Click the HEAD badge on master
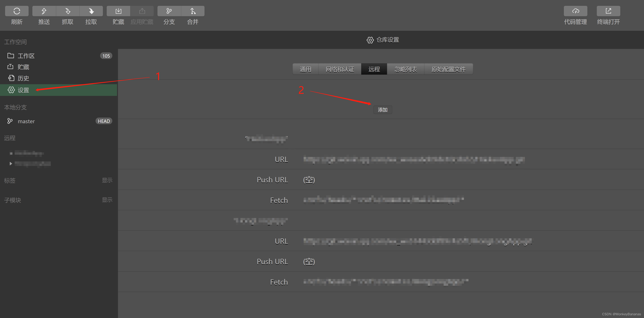This screenshot has width=644, height=318. click(104, 121)
